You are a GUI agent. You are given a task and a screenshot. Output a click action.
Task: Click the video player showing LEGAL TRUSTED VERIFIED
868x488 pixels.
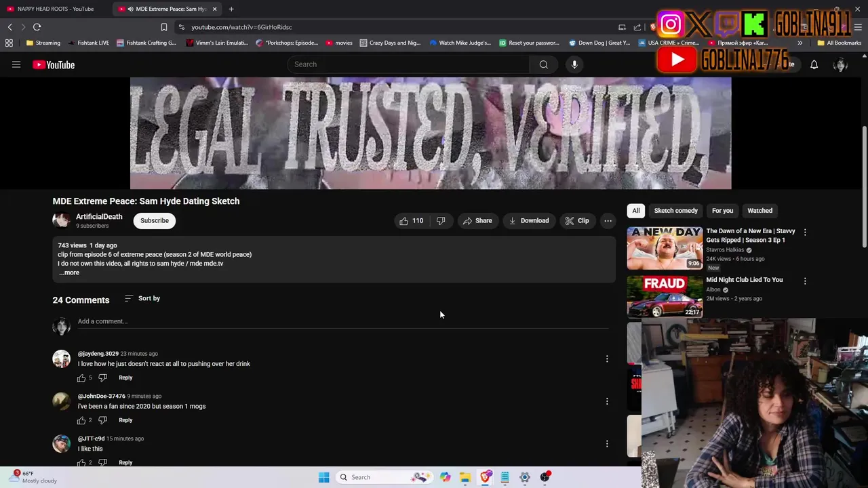coord(431,133)
